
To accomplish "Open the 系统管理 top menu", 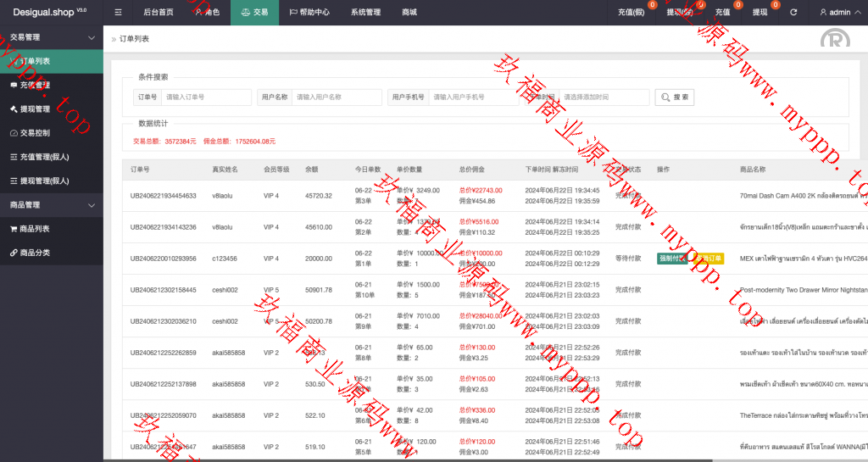I will 365,13.
